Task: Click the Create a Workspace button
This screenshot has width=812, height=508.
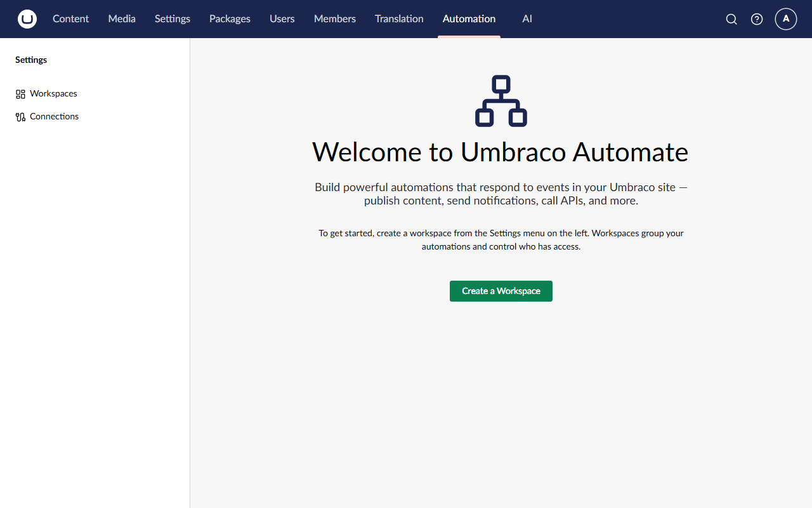Action: [x=501, y=291]
